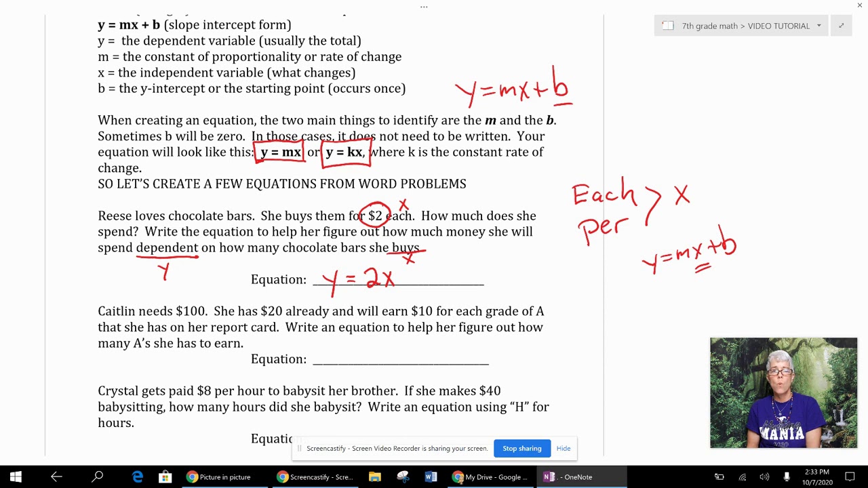The image size is (868, 488).
Task: Click the battery status tray icon
Action: pyautogui.click(x=719, y=477)
